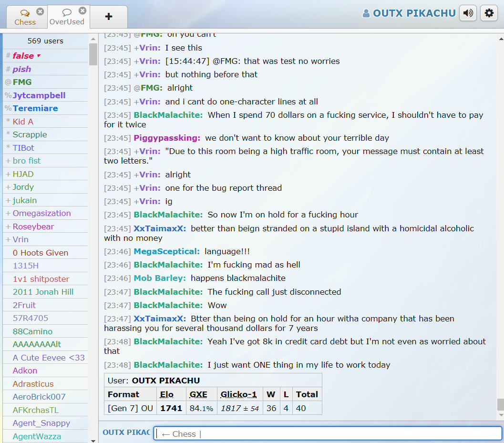Image resolution: width=504 pixels, height=443 pixels.
Task: Close the OverUsed room tab
Action: pyautogui.click(x=82, y=10)
